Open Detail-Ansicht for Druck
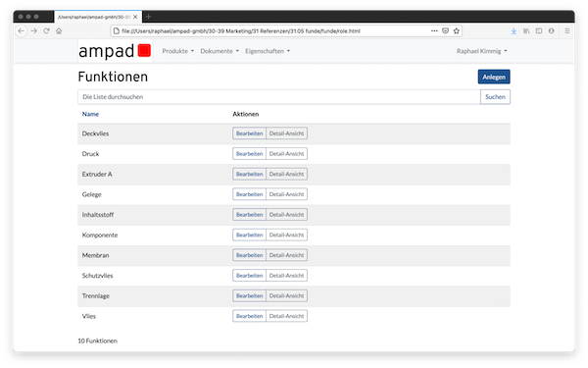The height and width of the screenshot is (368, 588). pos(286,154)
